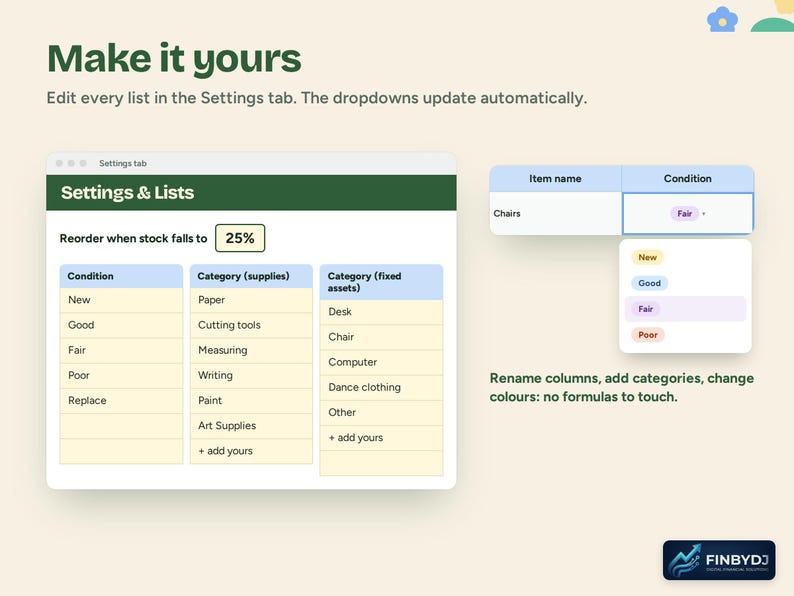Screen dimensions: 794x596
Task: Select the Poor cell in Condition list
Action: point(121,376)
